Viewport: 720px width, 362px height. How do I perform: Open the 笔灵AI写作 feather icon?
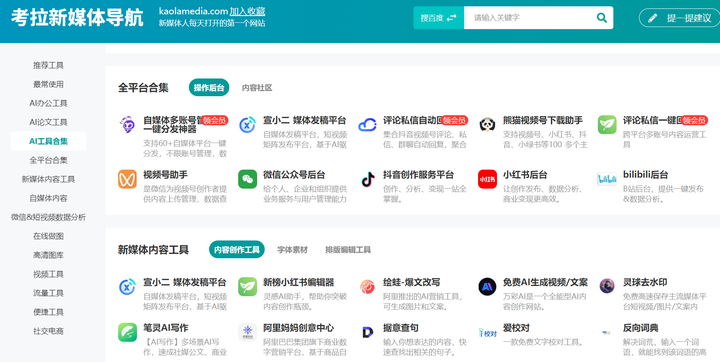[x=127, y=332]
